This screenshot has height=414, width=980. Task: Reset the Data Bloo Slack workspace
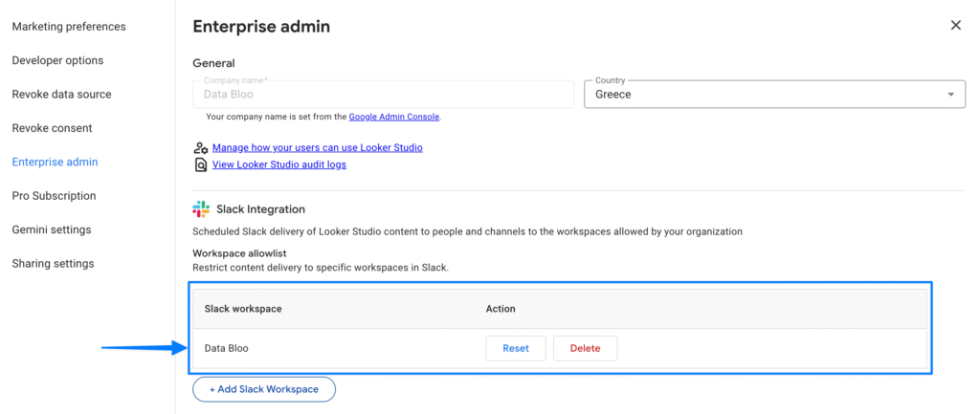click(515, 348)
